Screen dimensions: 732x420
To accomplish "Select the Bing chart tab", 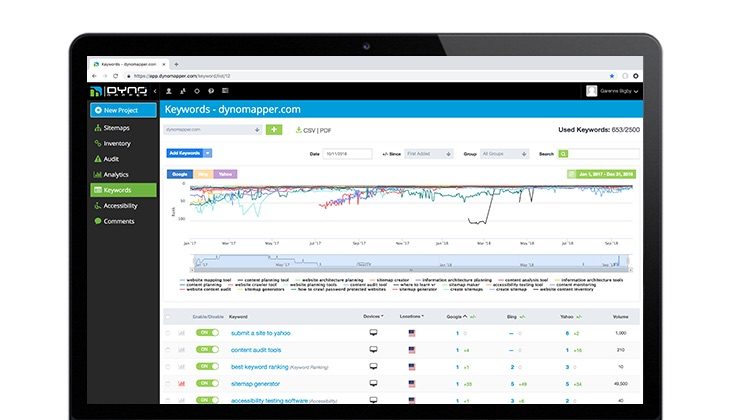I will coord(203,174).
